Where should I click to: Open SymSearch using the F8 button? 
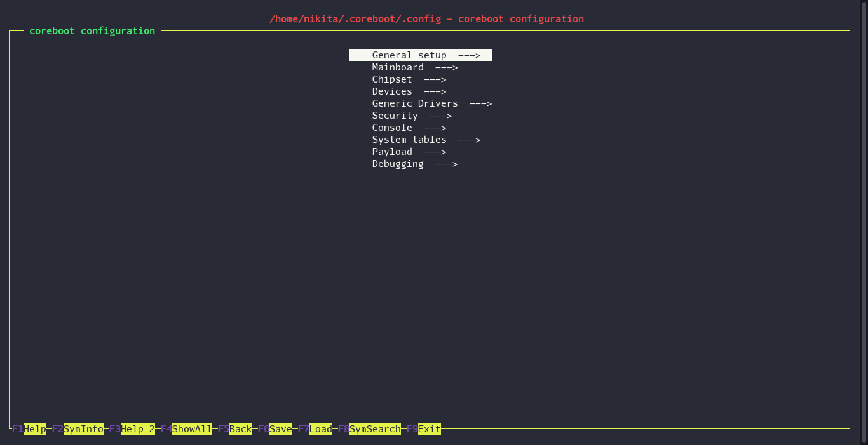tap(375, 428)
